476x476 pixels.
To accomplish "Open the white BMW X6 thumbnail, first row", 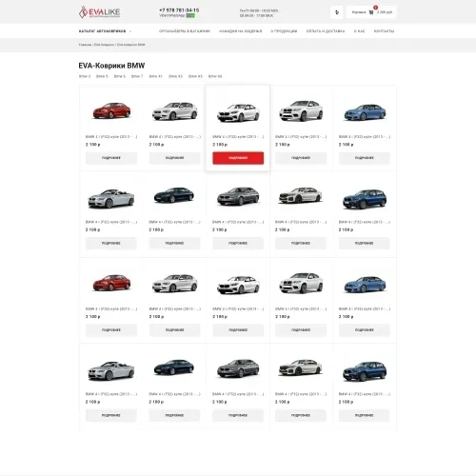I will click(301, 110).
